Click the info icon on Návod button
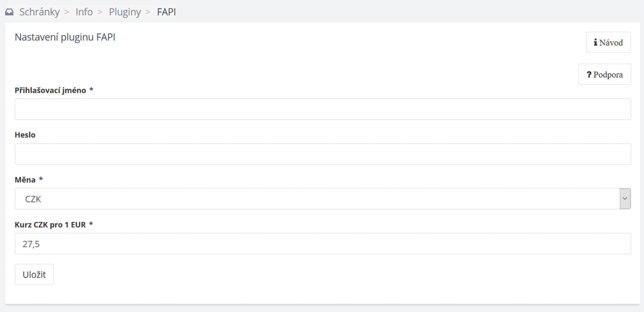644x312 pixels. click(x=595, y=42)
